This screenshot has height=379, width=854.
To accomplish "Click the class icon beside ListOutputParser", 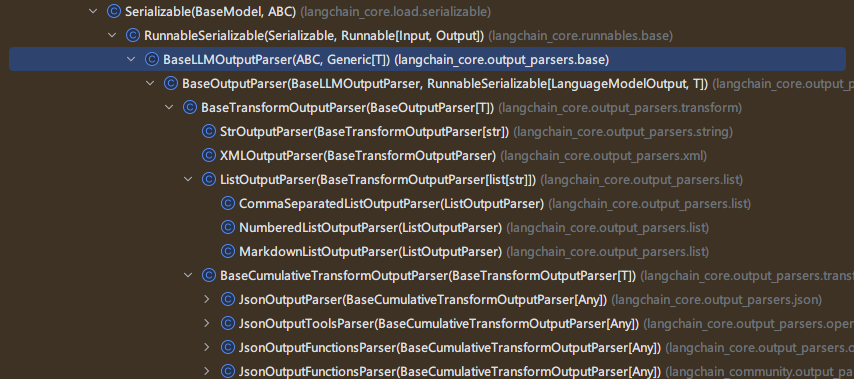I will point(209,179).
